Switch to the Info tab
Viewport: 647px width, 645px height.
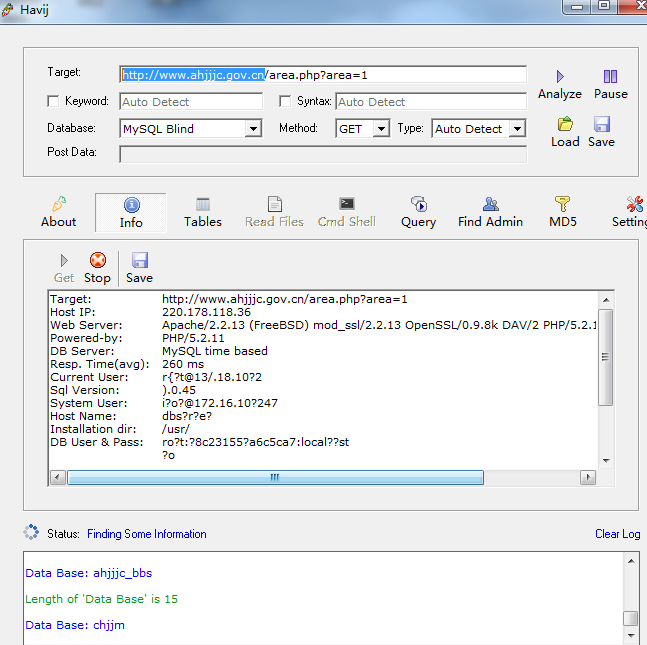[131, 213]
